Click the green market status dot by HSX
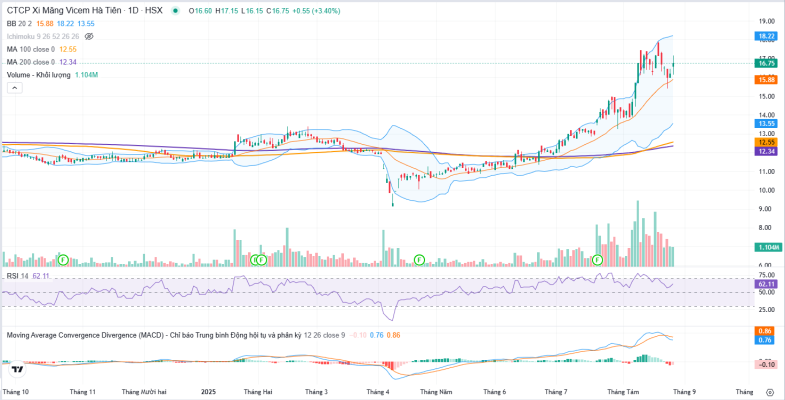The width and height of the screenshot is (785, 400). (175, 11)
